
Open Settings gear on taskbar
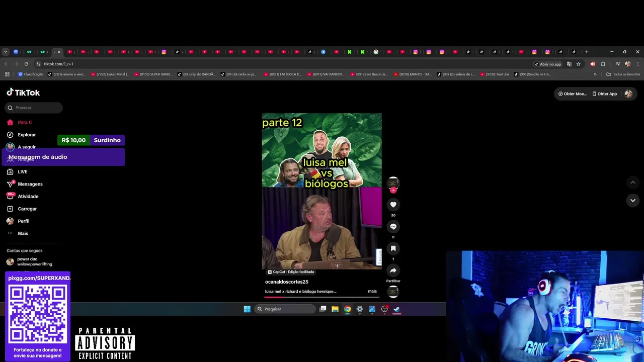click(x=360, y=309)
